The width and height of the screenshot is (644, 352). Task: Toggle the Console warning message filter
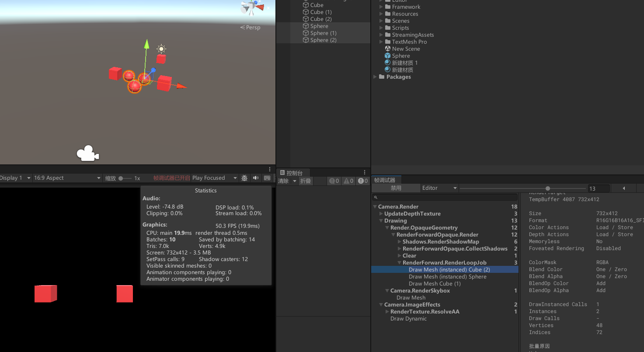point(348,181)
